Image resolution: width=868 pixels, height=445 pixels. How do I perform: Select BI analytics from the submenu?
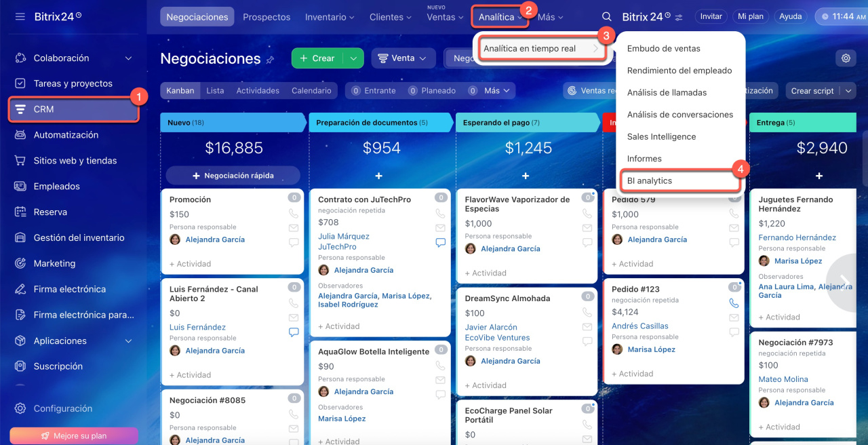pyautogui.click(x=650, y=181)
